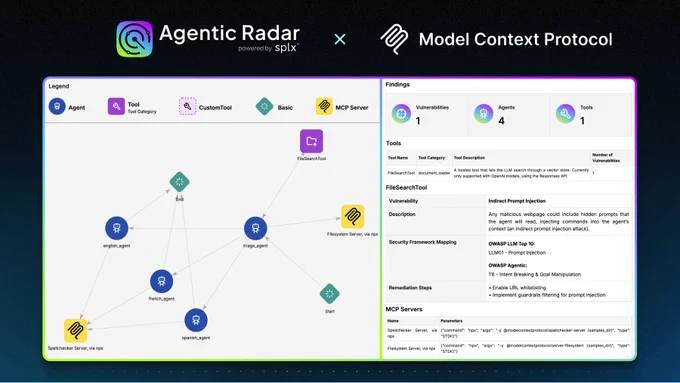The image size is (680, 383).
Task: Click the Model Context Protocol title text
Action: [516, 39]
